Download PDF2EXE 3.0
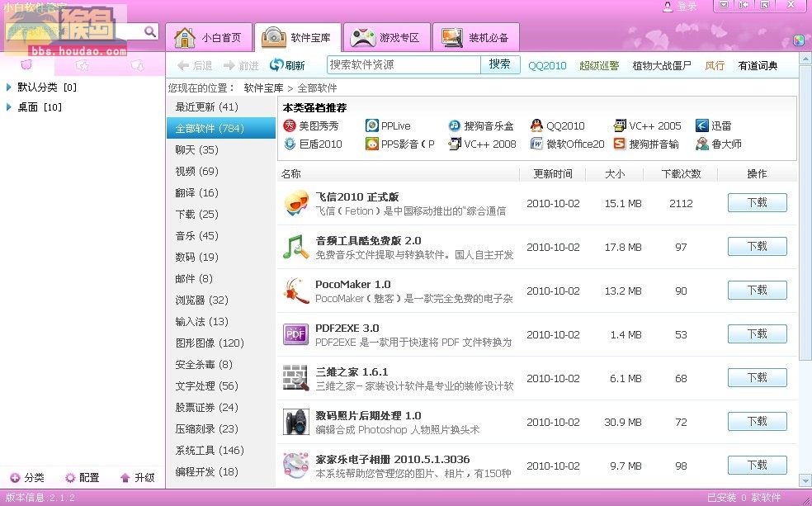Viewport: 812px width, 506px height. [x=757, y=333]
